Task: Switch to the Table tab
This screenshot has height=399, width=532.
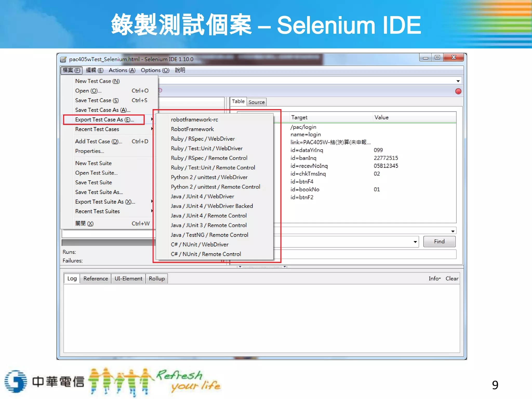Action: click(238, 101)
